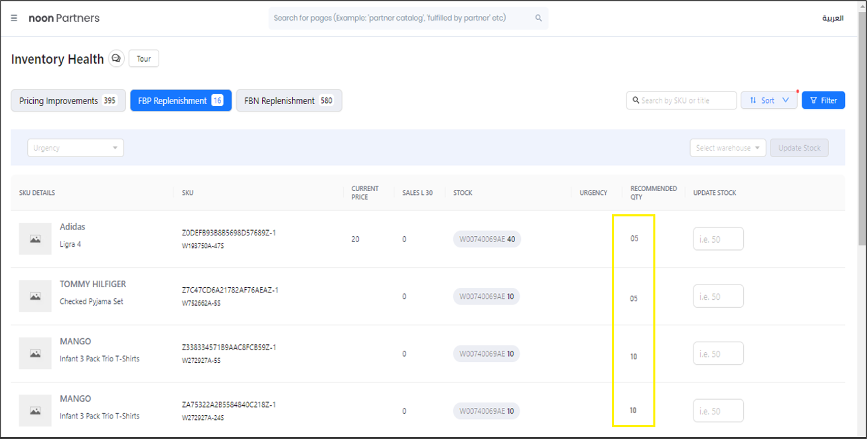This screenshot has height=439, width=868.
Task: Open the Filter options
Action: pos(823,100)
